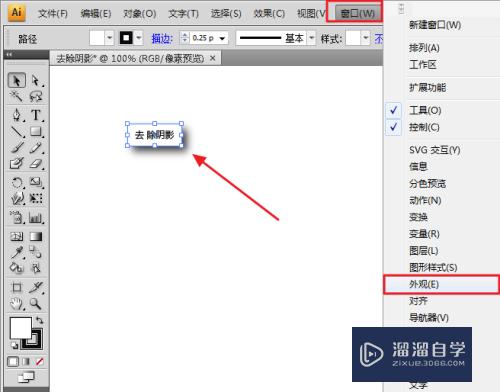Reset to default fill and stroke

(14, 345)
